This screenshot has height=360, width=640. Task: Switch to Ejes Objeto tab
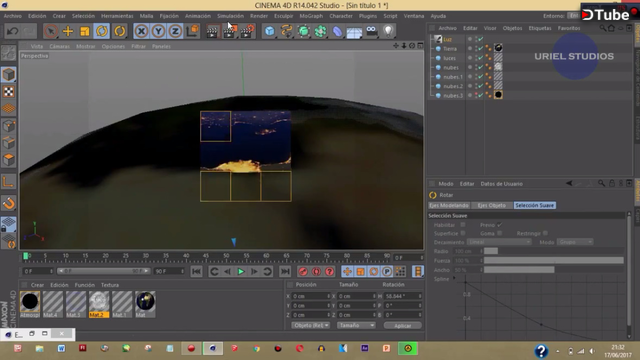coord(491,205)
